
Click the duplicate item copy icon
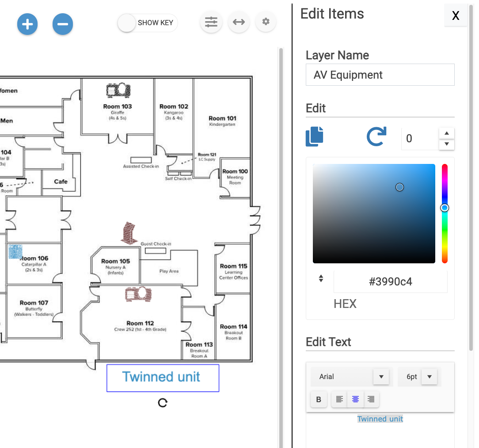(315, 137)
